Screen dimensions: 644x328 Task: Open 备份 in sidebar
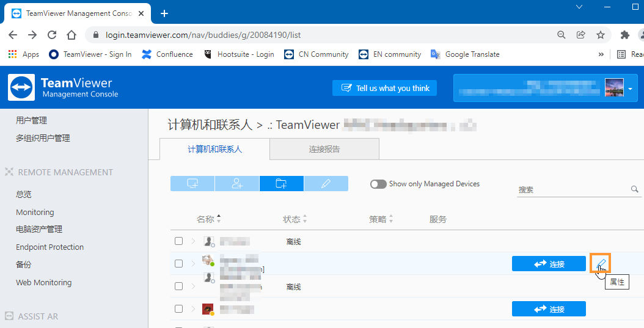pos(23,264)
